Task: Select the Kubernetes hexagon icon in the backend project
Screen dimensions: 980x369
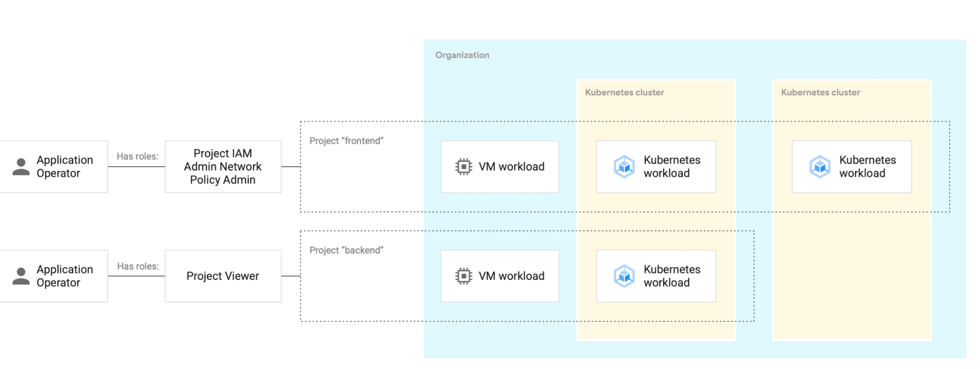Action: point(624,276)
